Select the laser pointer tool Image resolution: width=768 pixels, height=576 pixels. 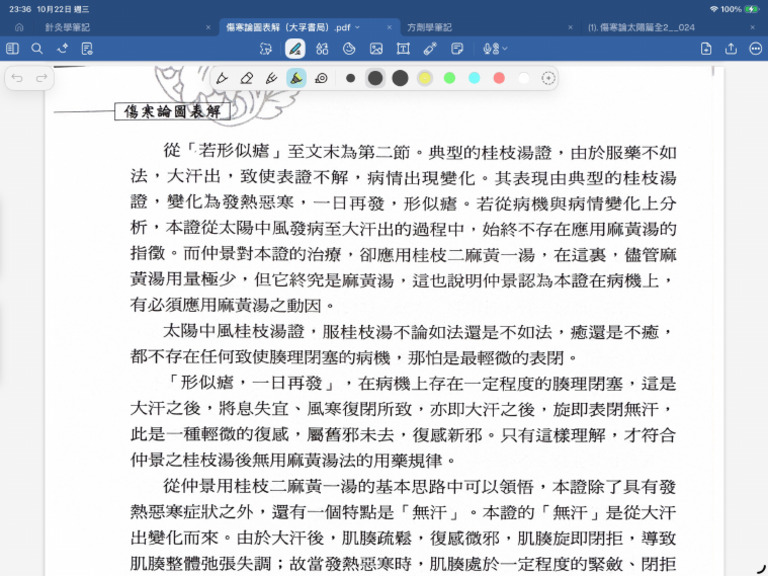(x=430, y=48)
